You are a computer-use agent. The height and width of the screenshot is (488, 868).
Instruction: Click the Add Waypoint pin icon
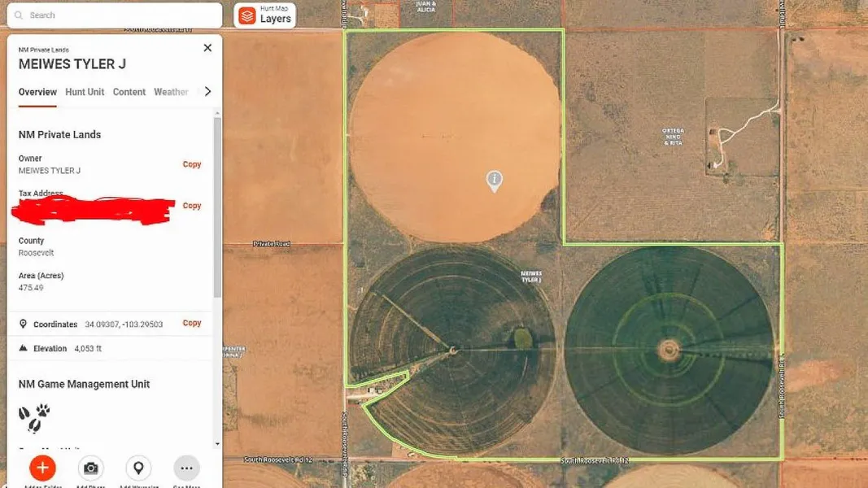coord(138,468)
